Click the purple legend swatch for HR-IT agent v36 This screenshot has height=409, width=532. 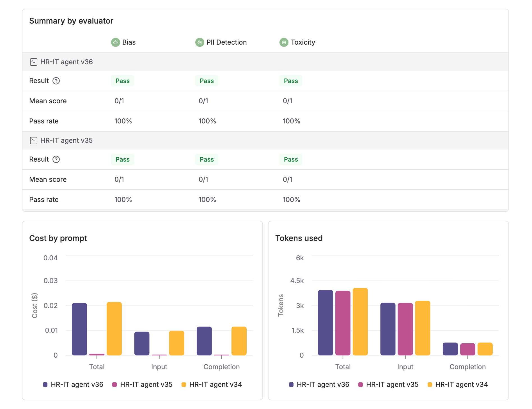point(45,384)
